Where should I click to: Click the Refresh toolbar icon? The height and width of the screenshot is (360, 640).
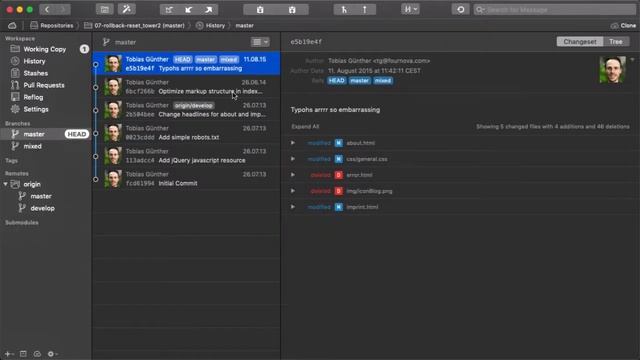[x=461, y=9]
